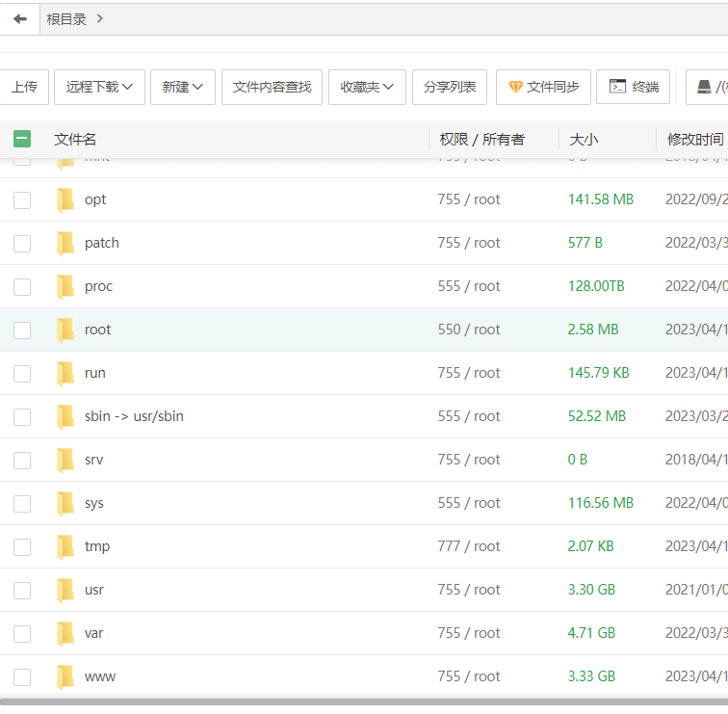Screen dimensions: 728x714
Task: Open folder name proc
Action: pyautogui.click(x=98, y=286)
